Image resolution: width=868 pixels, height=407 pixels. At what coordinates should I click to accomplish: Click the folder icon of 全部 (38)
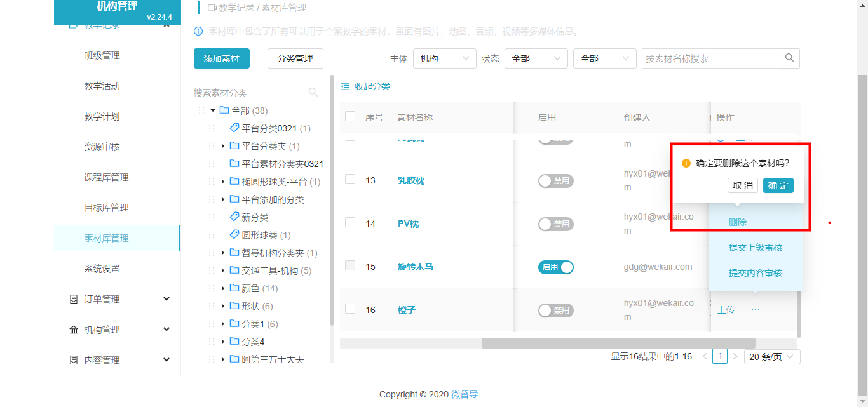pos(224,110)
